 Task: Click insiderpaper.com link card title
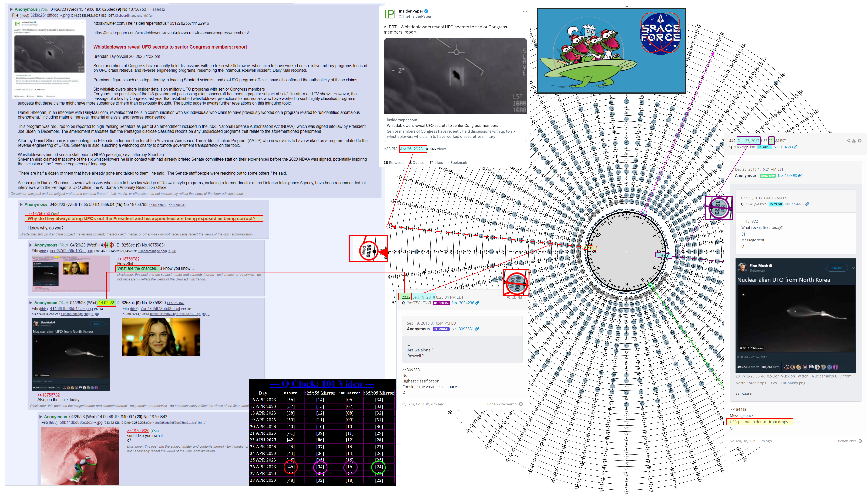[x=442, y=126]
